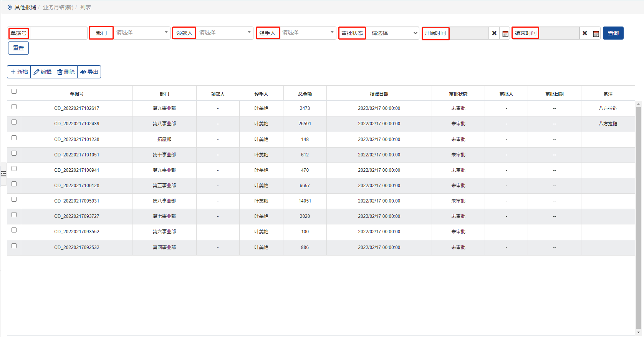644x337 pixels.
Task: Clear the 开始时间 date with the X icon
Action: point(494,33)
